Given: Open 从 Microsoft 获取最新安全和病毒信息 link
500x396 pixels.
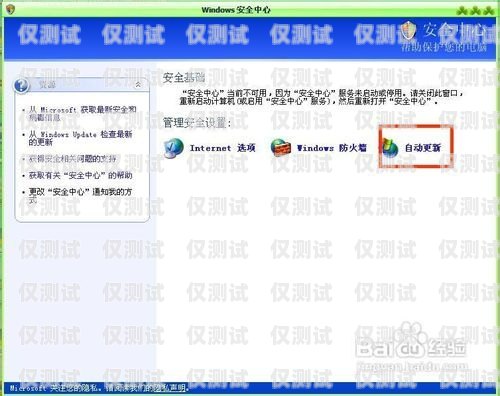Looking at the screenshot, I should (x=82, y=113).
